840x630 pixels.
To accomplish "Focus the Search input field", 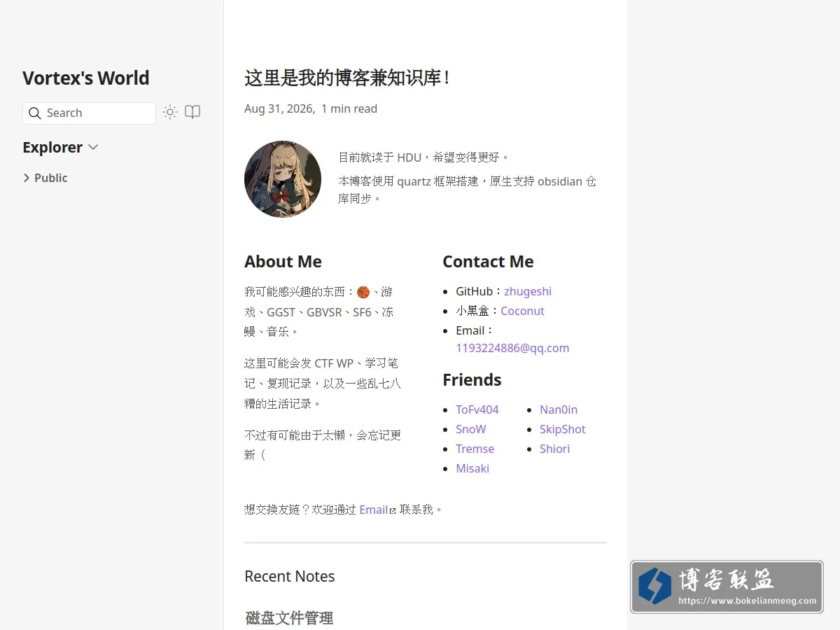I will [89, 113].
